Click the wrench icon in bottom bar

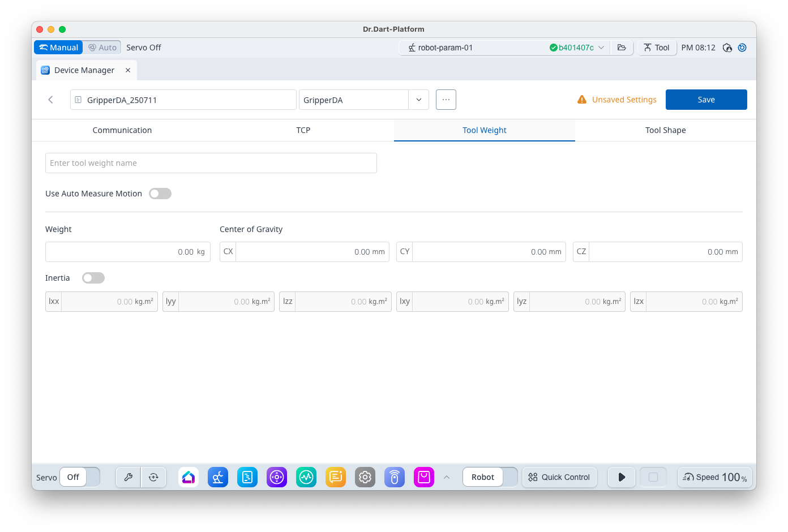pos(129,477)
